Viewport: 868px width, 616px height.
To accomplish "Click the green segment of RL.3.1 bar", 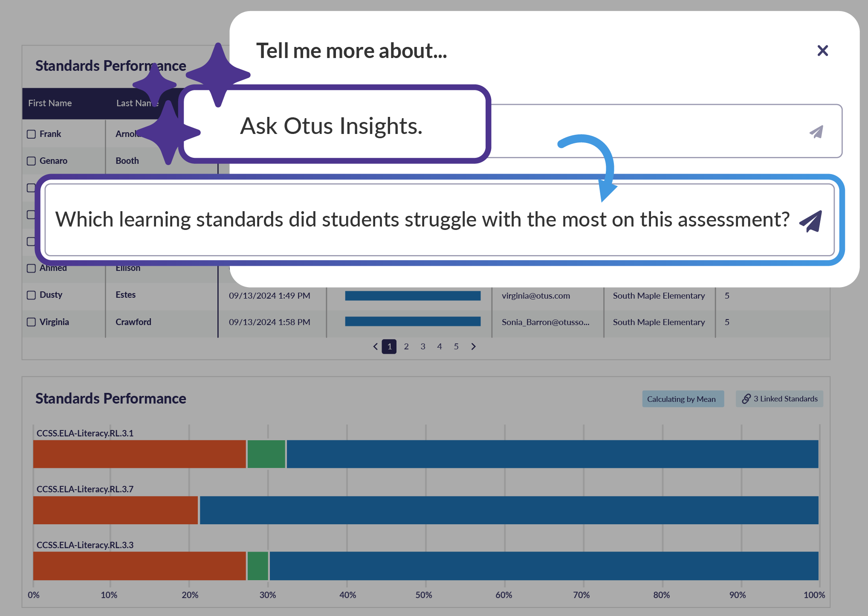I will [x=266, y=454].
